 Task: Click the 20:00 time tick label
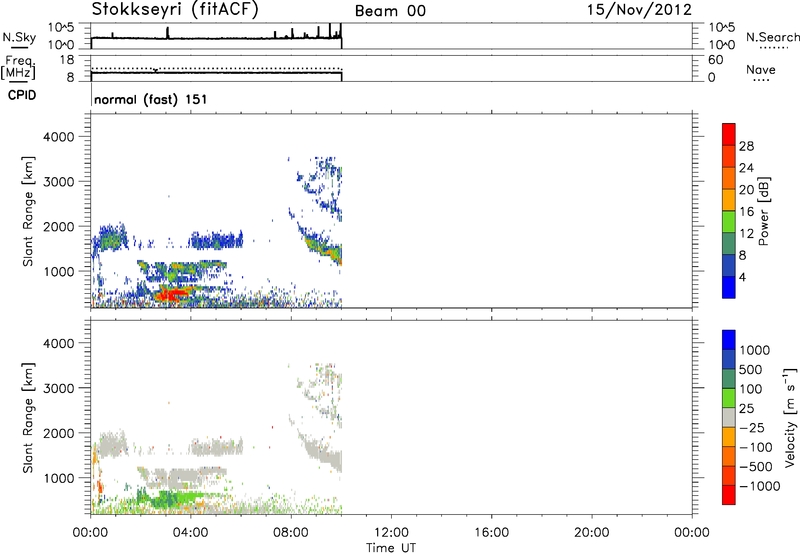592,533
